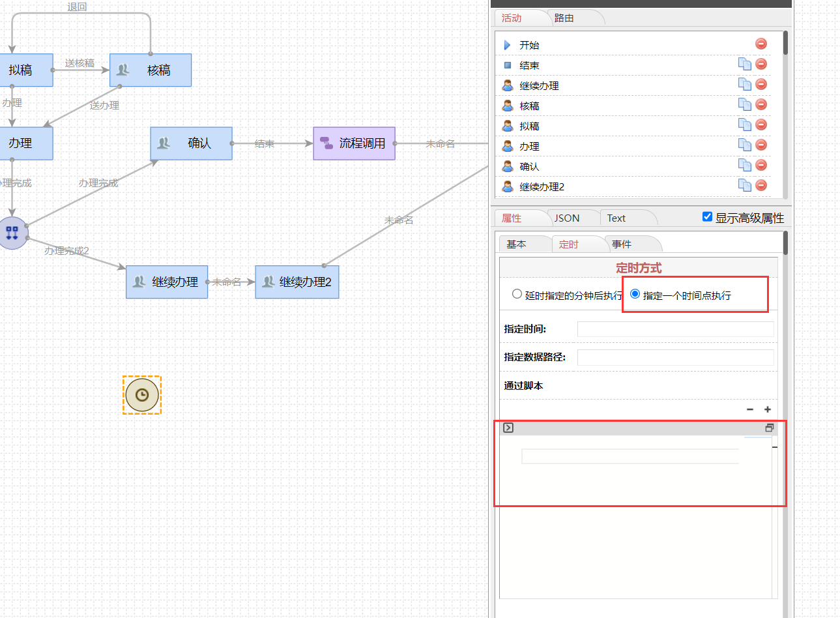Click the 指定时间 input field
This screenshot has height=618, width=840.
[x=675, y=329]
